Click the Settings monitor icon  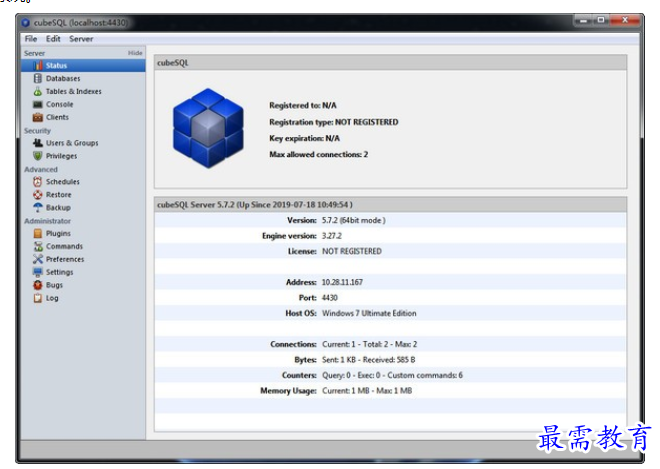(38, 272)
